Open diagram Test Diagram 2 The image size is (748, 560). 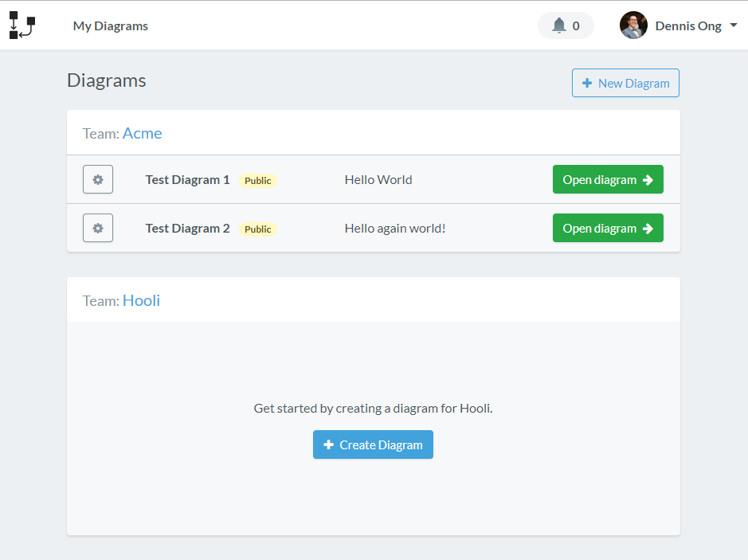tap(608, 228)
